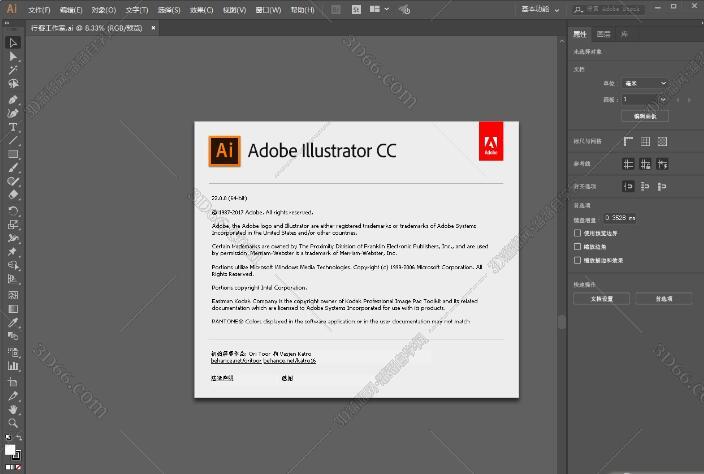Open the 基本功能 workspace switcher
Screen dimensions: 704x474
[541, 8]
